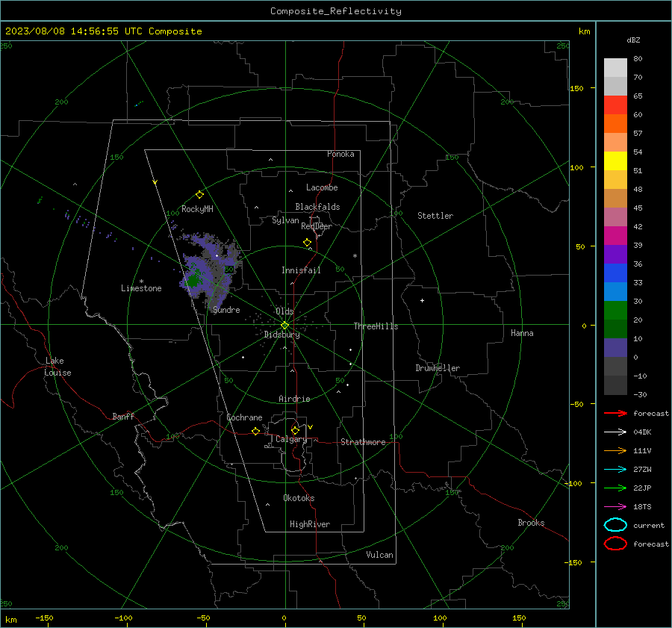Click the asterisk marker above Limestone

coord(141,282)
